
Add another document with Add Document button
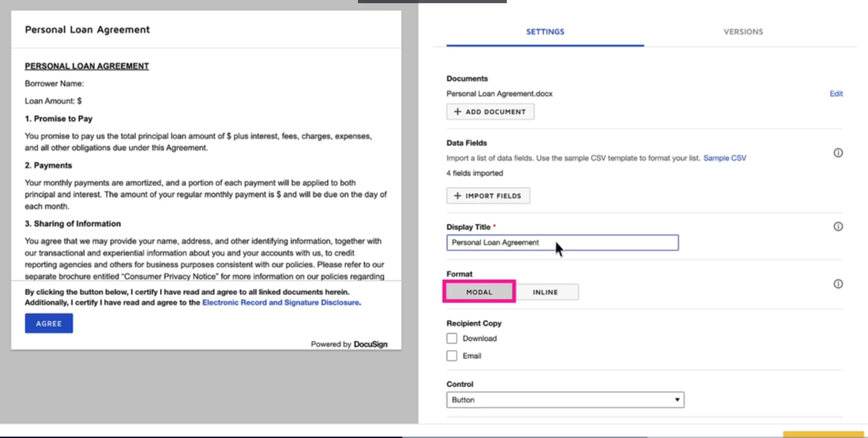(490, 112)
